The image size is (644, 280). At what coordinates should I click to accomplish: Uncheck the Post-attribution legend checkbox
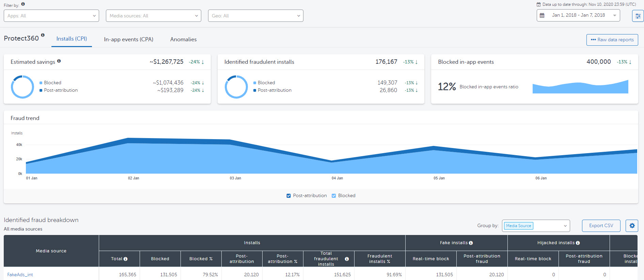288,196
